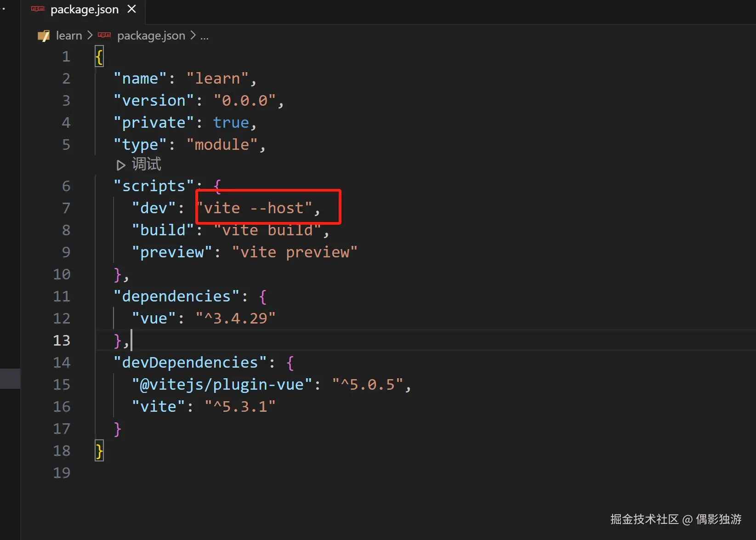The height and width of the screenshot is (540, 756).
Task: Expand chevron after learn in breadcrumb
Action: pyautogui.click(x=90, y=35)
